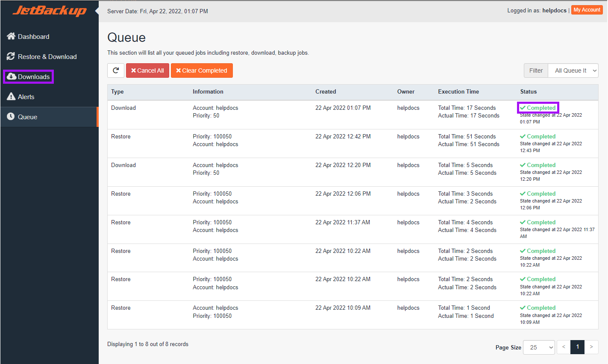The image size is (608, 364).
Task: Click checkmark icon of 10:09 AM job
Action: click(x=523, y=308)
